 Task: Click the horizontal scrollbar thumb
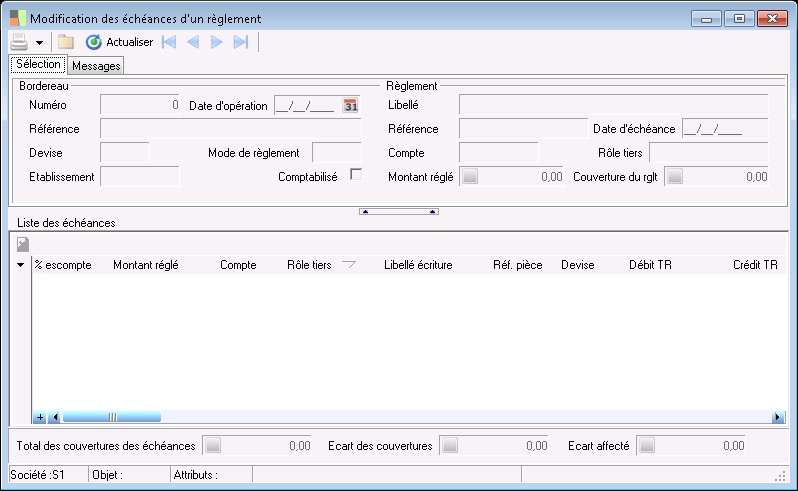coord(111,417)
